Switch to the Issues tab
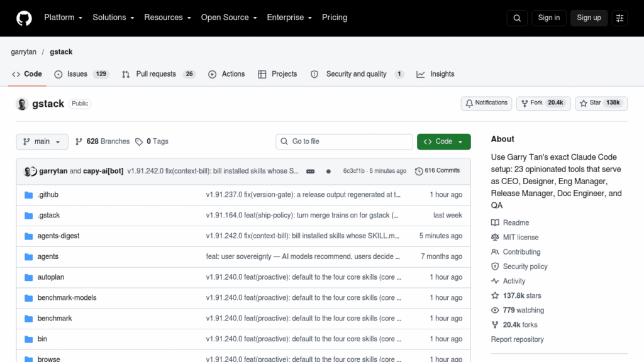 82,74
